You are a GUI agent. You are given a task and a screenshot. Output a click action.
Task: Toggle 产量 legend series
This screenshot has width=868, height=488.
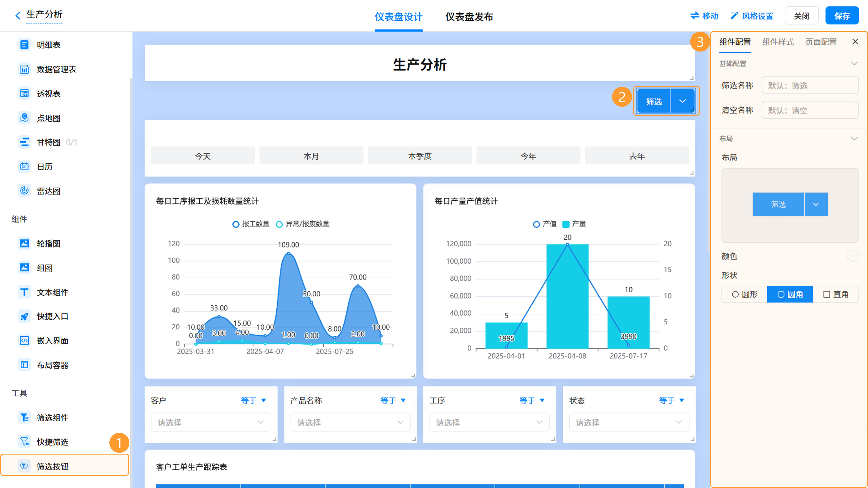pyautogui.click(x=574, y=224)
